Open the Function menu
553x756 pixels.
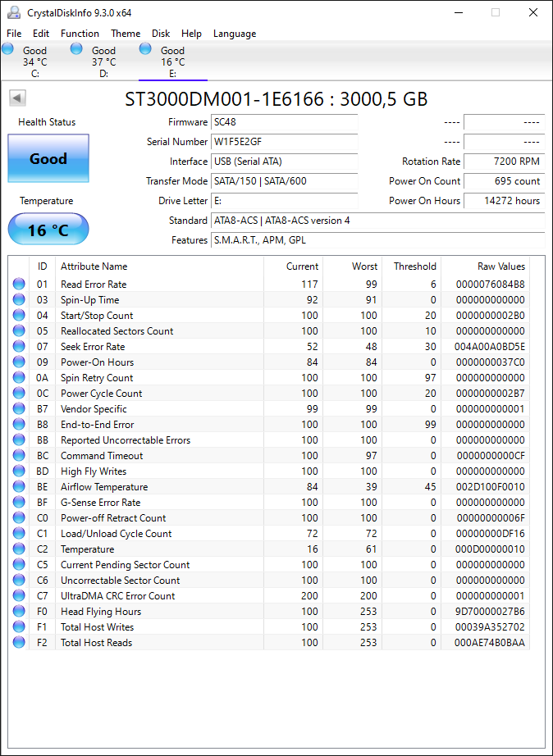click(x=80, y=34)
